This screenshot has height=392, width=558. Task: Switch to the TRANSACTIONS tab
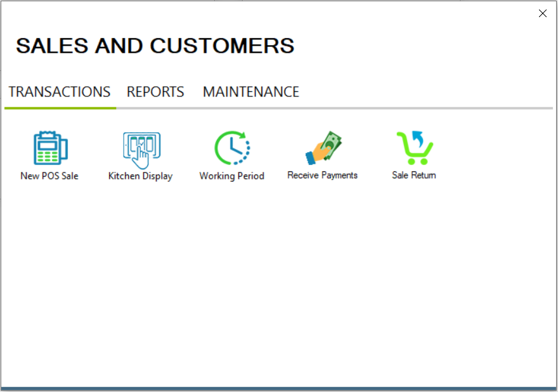60,92
